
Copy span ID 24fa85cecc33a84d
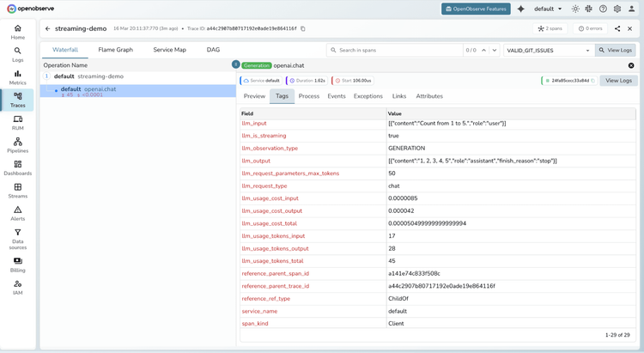[x=593, y=81]
